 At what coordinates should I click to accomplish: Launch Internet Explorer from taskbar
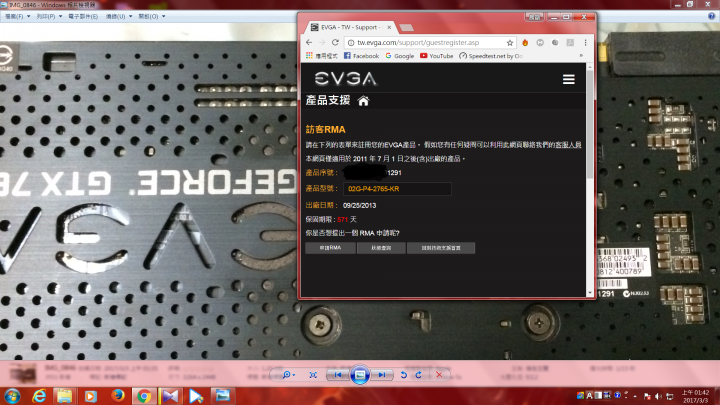[39, 396]
